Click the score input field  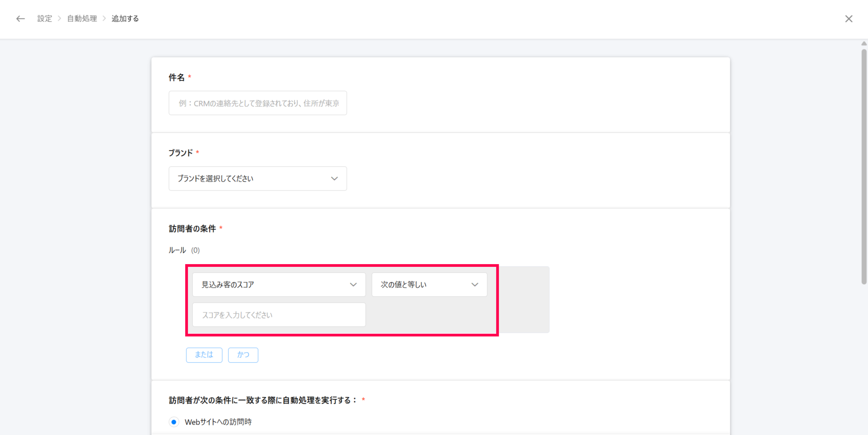(x=279, y=315)
